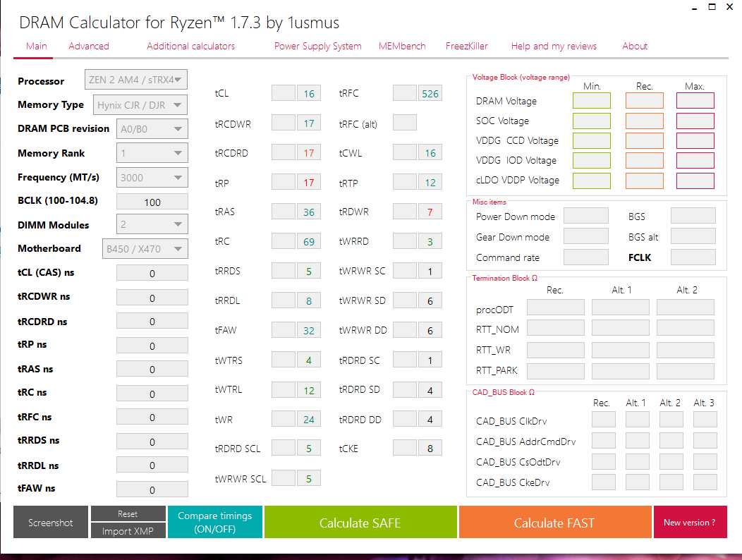Click the tRC ns input field

[152, 394]
